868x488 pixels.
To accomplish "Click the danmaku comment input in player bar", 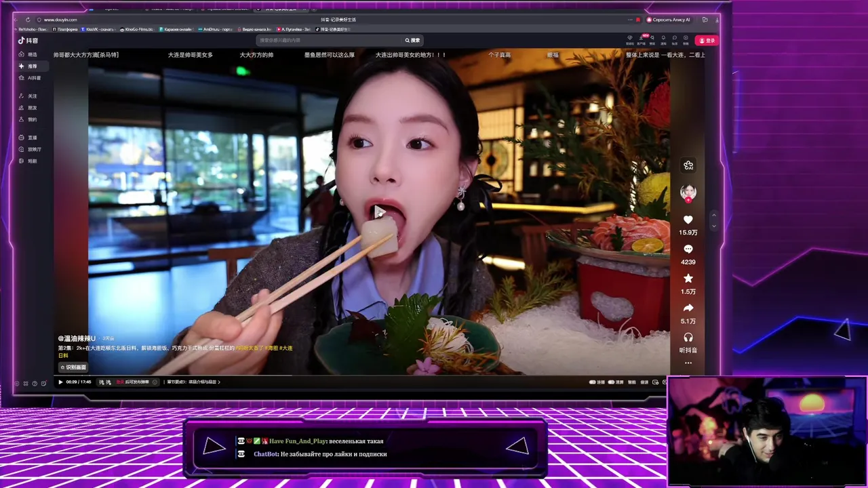I will coord(132,382).
